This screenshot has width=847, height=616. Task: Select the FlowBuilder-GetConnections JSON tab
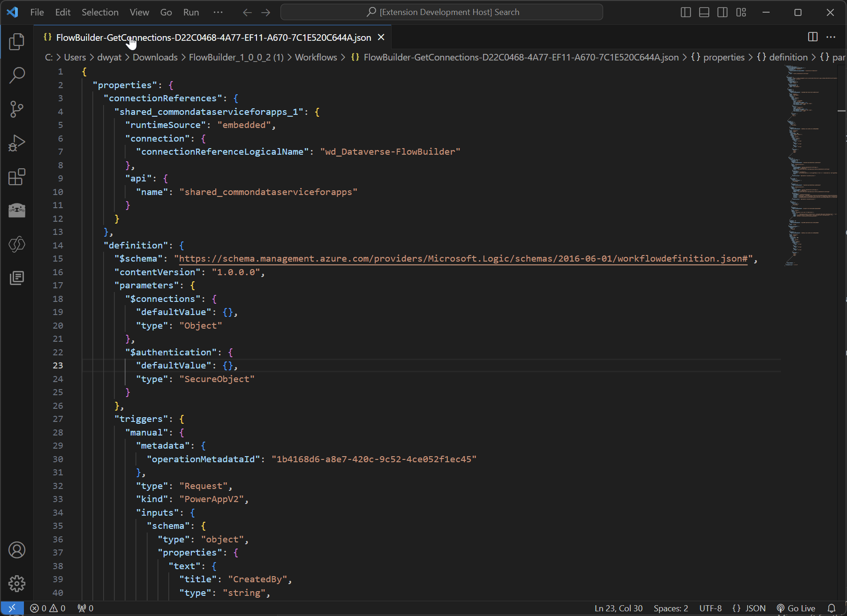coord(211,37)
